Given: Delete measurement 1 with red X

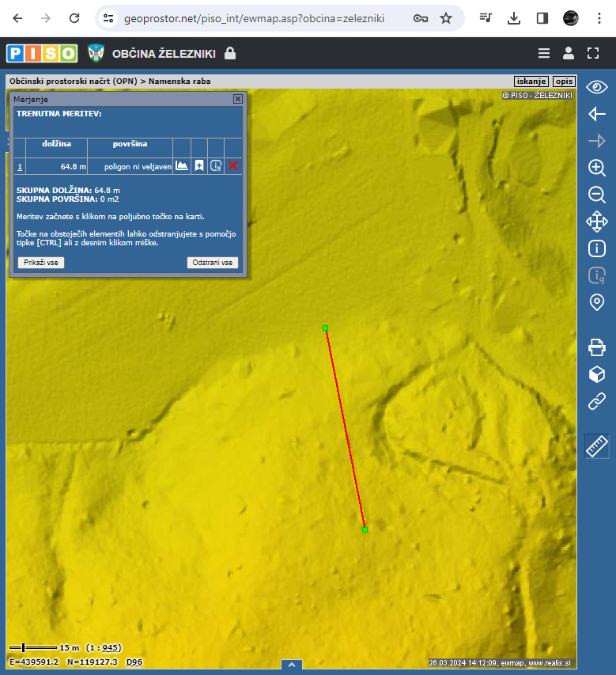Looking at the screenshot, I should click(x=233, y=166).
